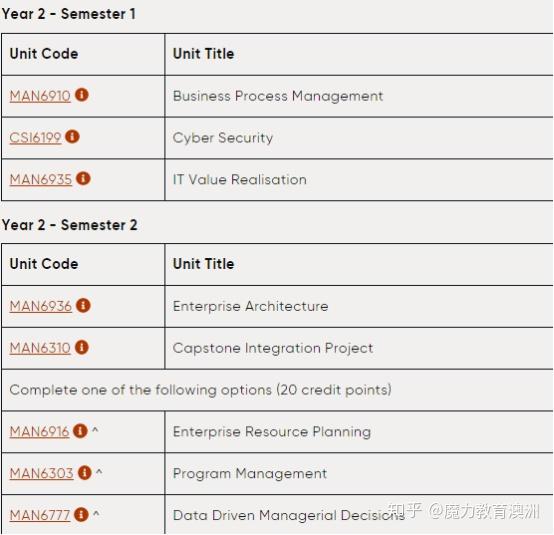This screenshot has height=535, width=554.
Task: Click the info icon beside MAN6935
Action: click(83, 178)
